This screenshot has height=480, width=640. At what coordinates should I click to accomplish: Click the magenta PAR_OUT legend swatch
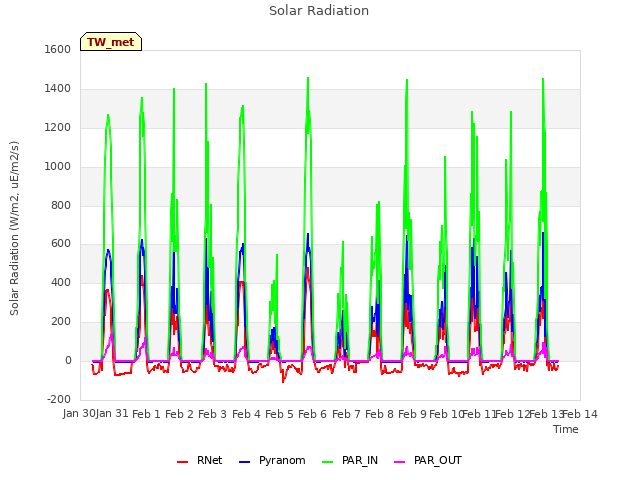point(400,462)
